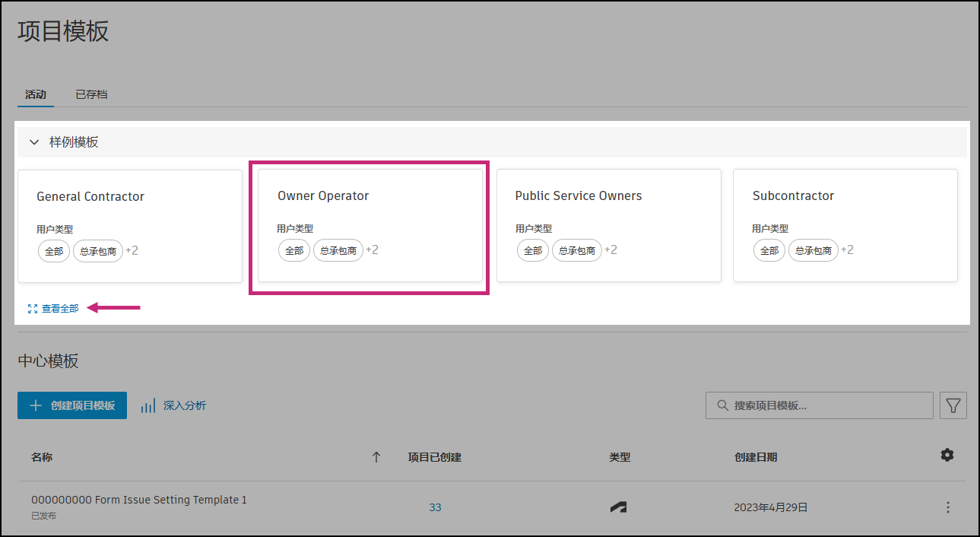This screenshot has width=980, height=537.
Task: Switch to the 已存档 tab
Action: pos(91,94)
